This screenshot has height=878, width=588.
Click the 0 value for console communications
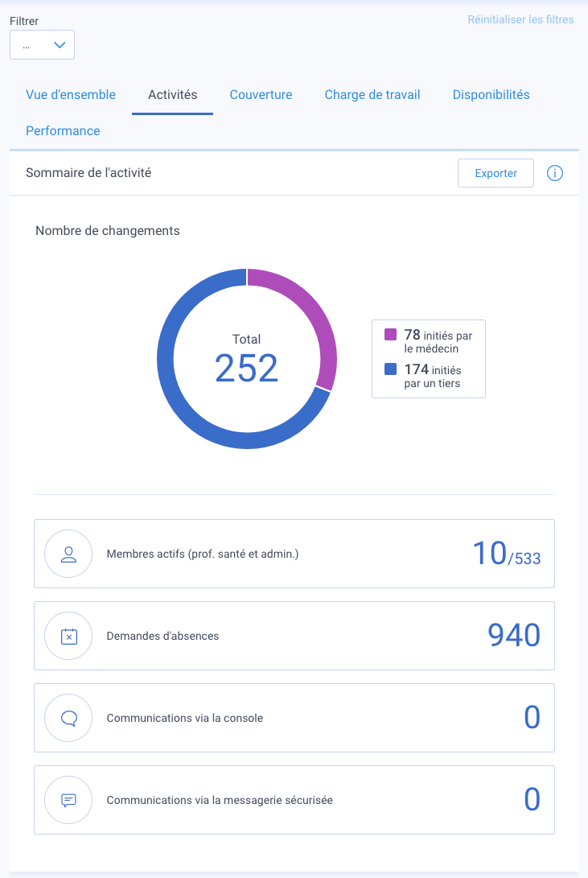(x=532, y=717)
